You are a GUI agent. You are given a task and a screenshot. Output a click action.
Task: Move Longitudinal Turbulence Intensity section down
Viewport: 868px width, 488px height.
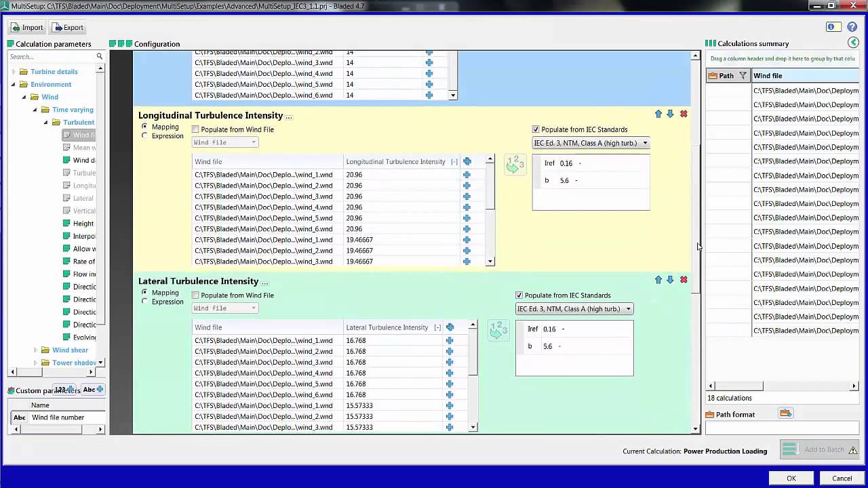[670, 114]
